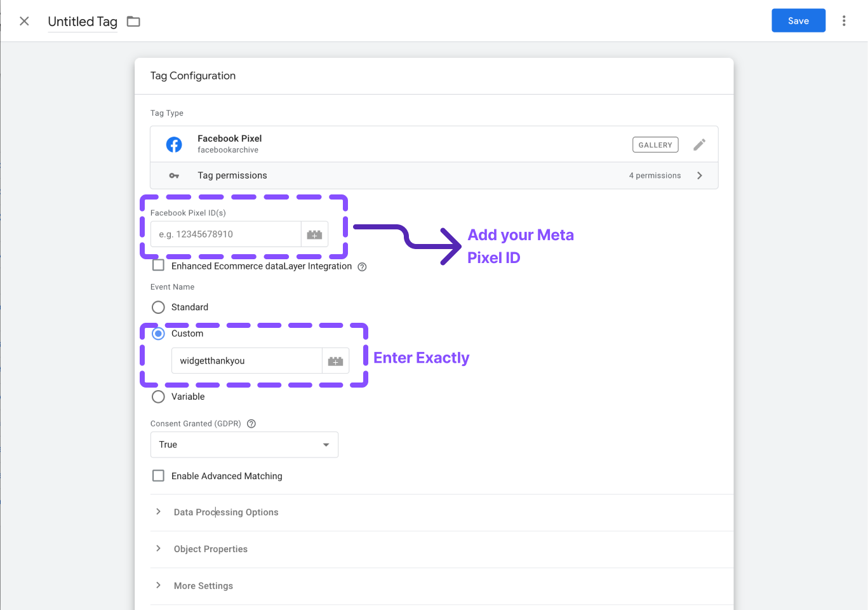Select the Variable event name option

[x=159, y=397]
